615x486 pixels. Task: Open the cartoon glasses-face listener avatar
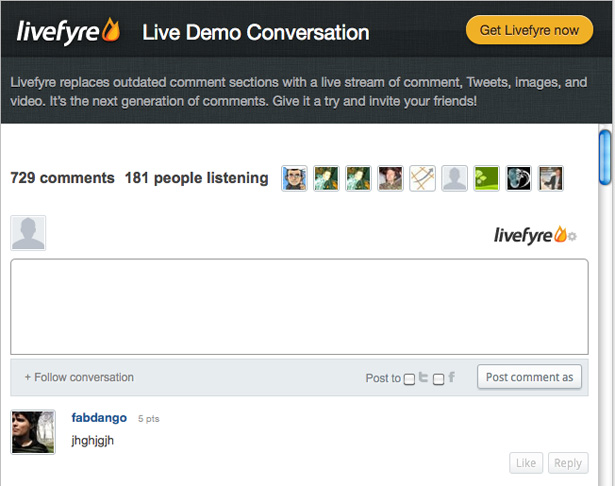(294, 178)
